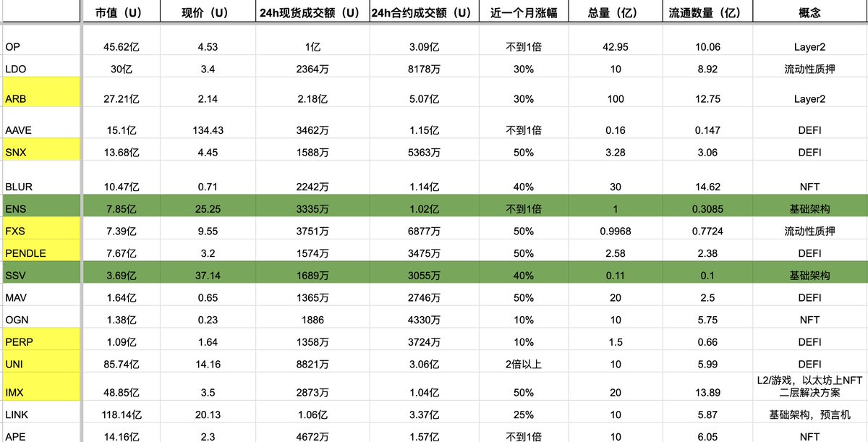Select the 概念 column header
The width and height of the screenshot is (868, 442).
(x=810, y=12)
